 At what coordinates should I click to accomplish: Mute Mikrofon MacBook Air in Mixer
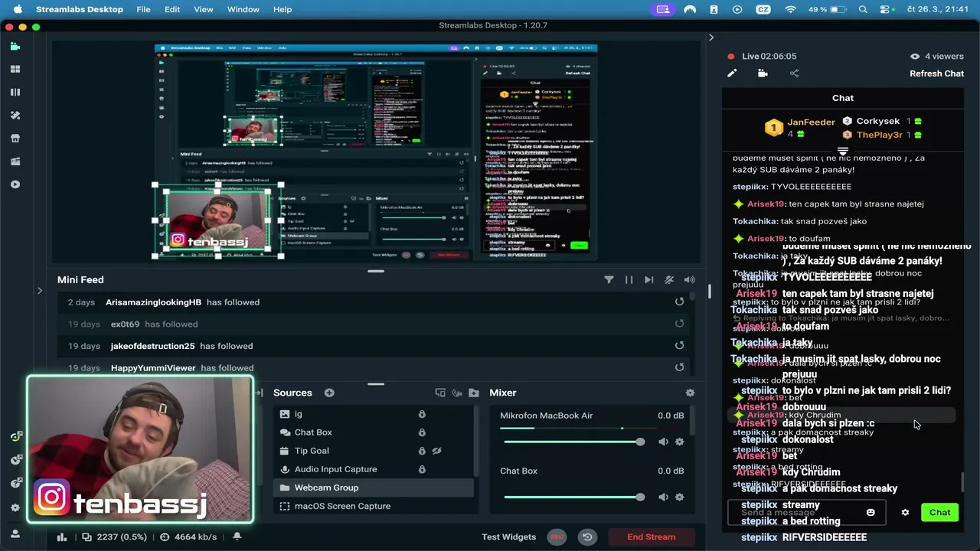pos(663,442)
